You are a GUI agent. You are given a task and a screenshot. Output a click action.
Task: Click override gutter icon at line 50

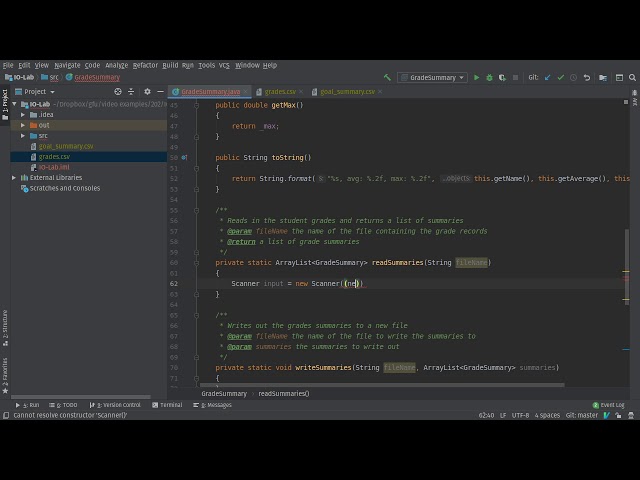coord(184,158)
